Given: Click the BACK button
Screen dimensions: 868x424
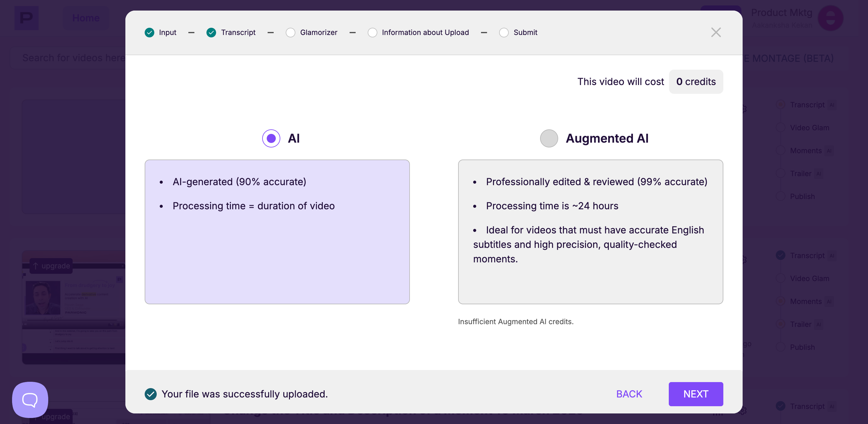Looking at the screenshot, I should 629,394.
